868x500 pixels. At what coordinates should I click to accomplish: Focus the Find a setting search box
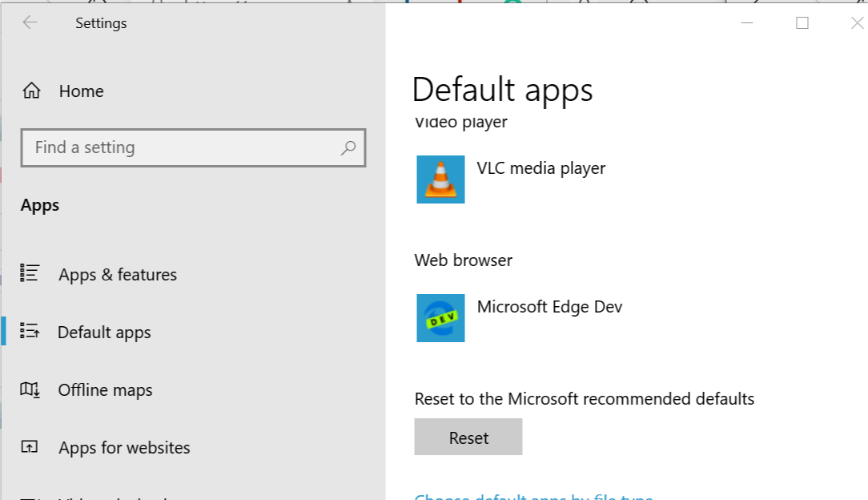click(x=193, y=148)
